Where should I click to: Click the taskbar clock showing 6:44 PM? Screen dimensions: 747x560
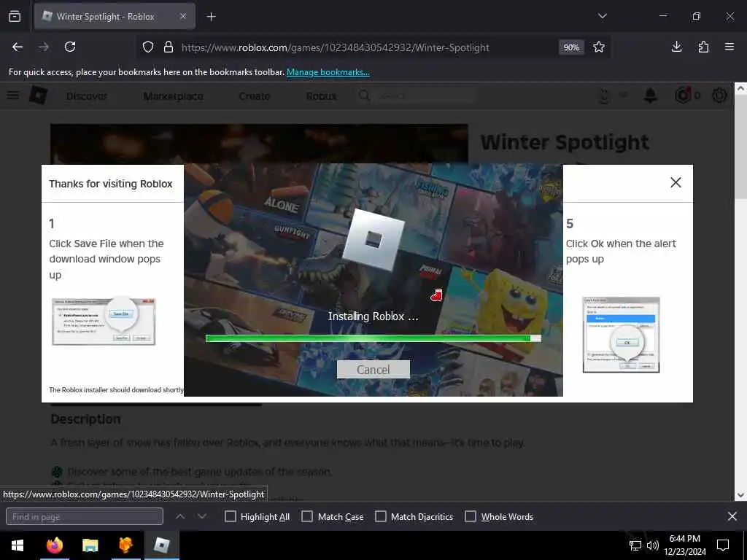click(x=685, y=545)
